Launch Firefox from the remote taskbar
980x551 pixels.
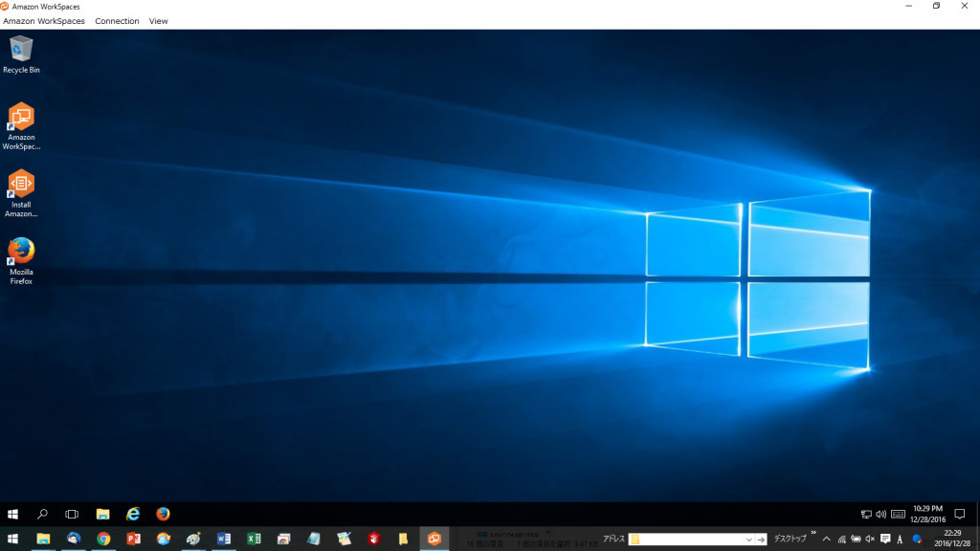[163, 514]
